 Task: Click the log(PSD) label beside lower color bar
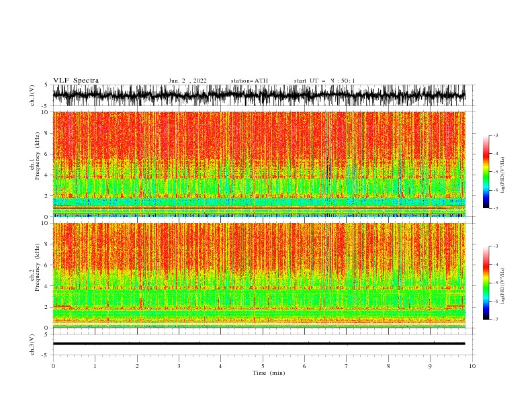tap(502, 286)
